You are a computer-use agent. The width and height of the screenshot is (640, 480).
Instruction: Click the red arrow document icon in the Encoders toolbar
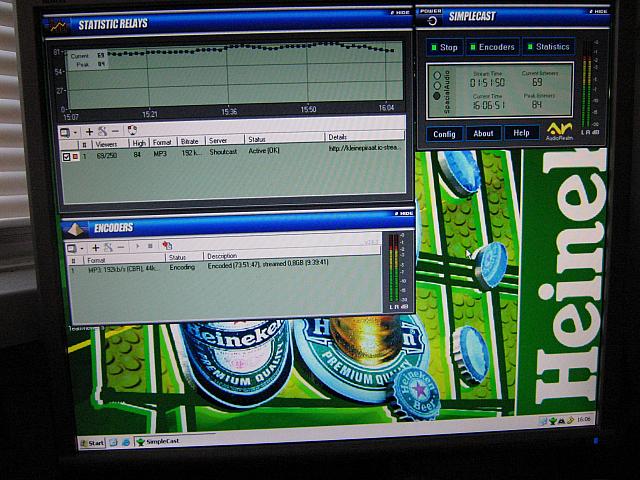pos(167,245)
